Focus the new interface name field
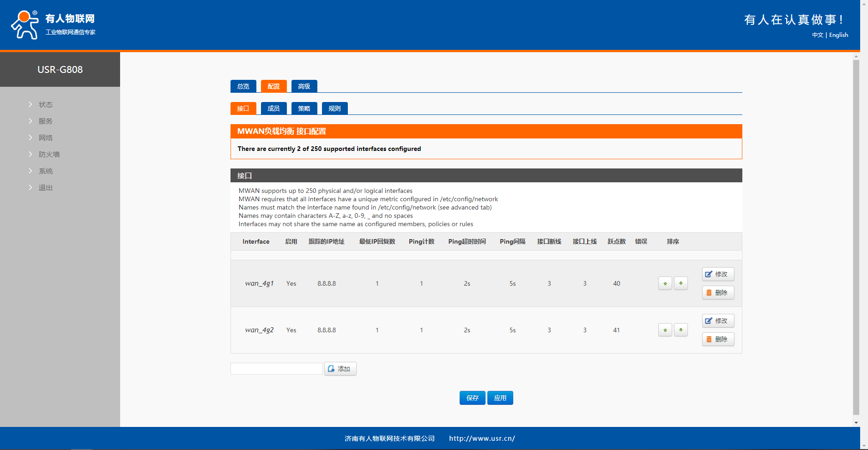Viewport: 868px width, 450px height. coord(276,369)
